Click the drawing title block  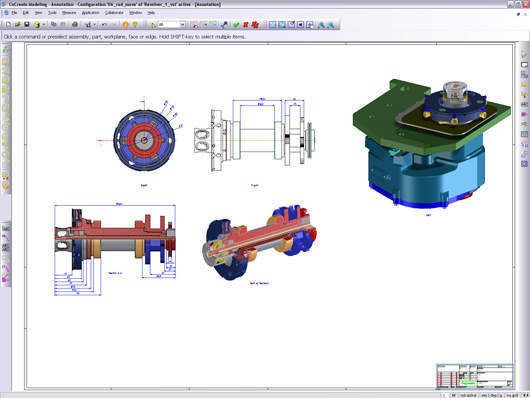(x=475, y=376)
